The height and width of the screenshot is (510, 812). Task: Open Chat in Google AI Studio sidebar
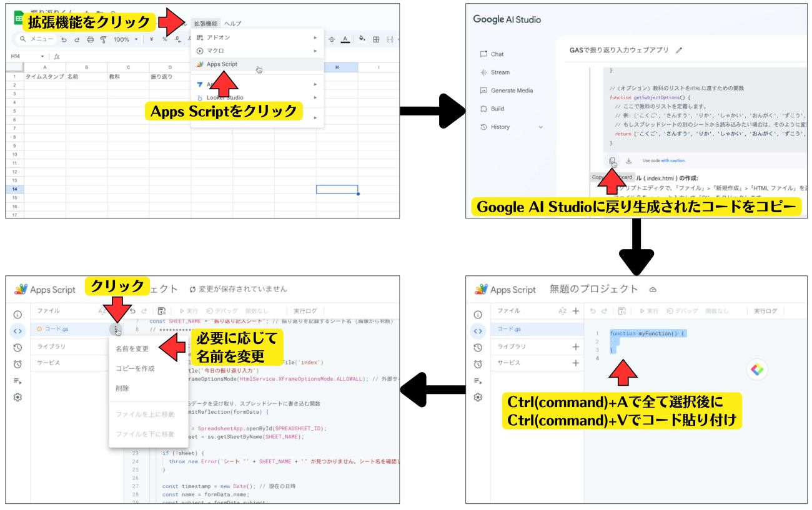497,54
